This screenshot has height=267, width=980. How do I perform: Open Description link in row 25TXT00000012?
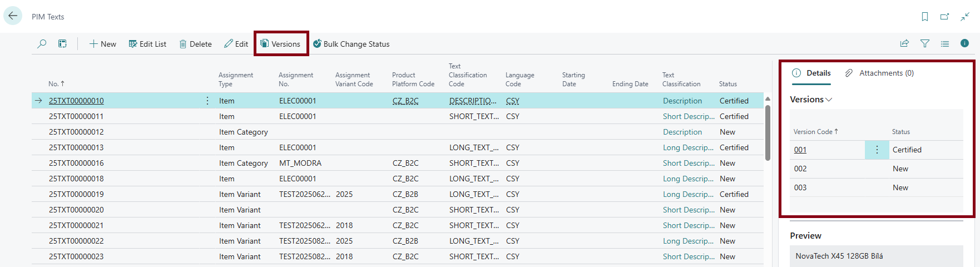[682, 132]
